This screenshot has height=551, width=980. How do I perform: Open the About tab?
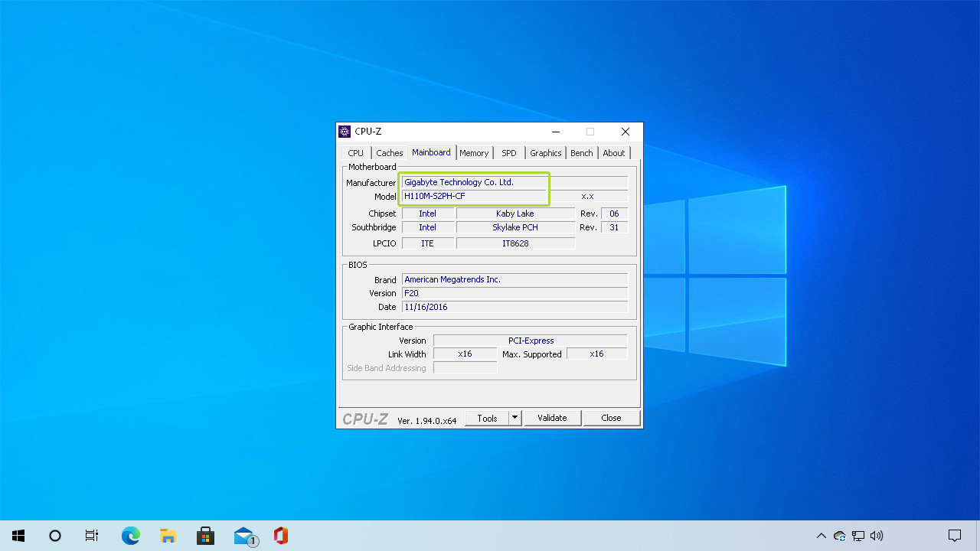click(x=614, y=153)
